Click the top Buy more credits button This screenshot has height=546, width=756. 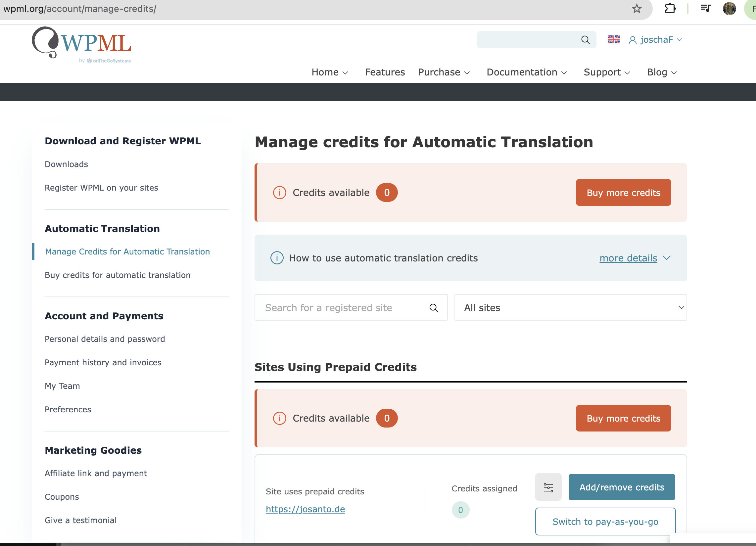tap(623, 193)
